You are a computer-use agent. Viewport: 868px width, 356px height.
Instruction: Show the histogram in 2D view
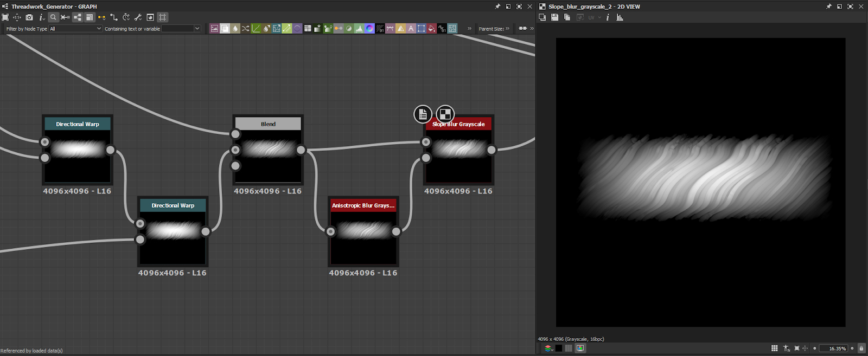tap(620, 17)
